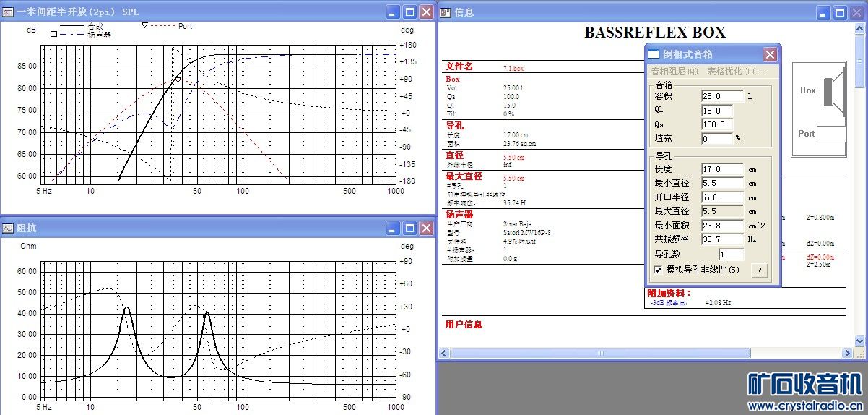Toggle 模拟导孔非线性 checkbox
The width and height of the screenshot is (868, 415).
(658, 270)
